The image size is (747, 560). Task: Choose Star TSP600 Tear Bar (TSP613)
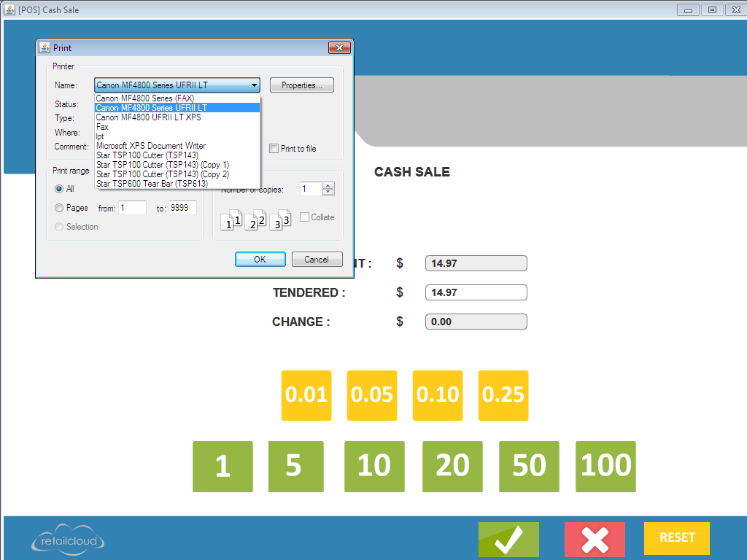[177, 184]
